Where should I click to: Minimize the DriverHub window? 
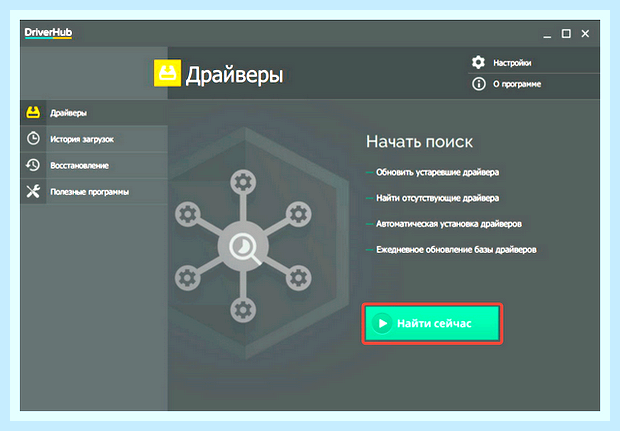tap(547, 34)
